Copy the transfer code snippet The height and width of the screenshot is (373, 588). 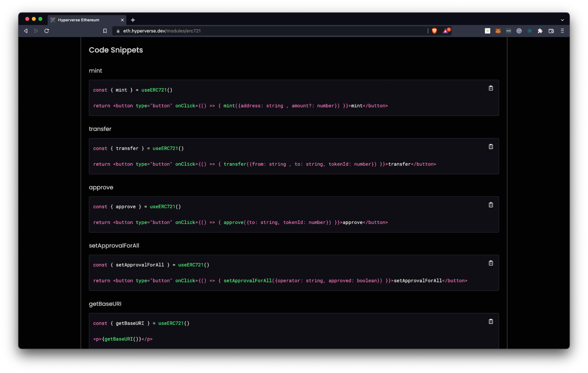[491, 146]
